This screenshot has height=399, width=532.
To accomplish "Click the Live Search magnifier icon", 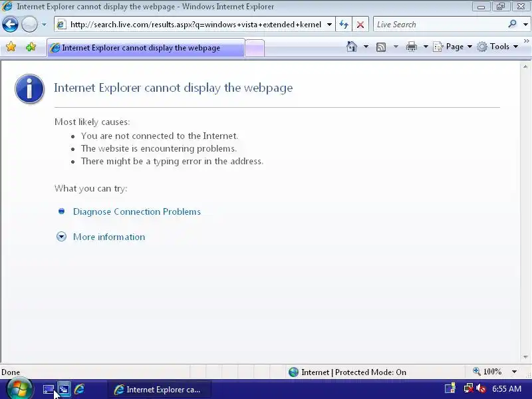I will point(512,24).
